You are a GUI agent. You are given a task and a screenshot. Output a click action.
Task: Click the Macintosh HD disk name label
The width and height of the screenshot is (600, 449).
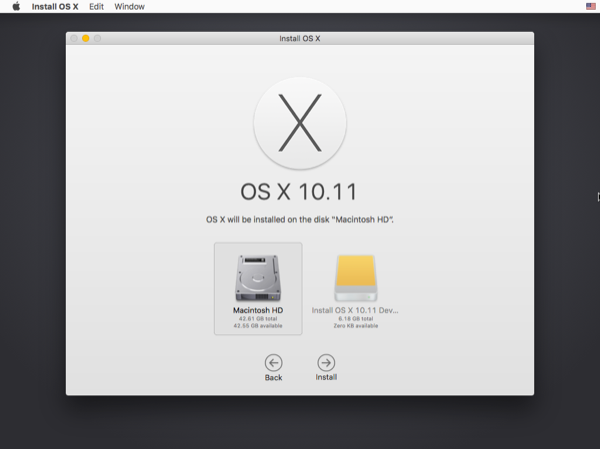click(258, 311)
